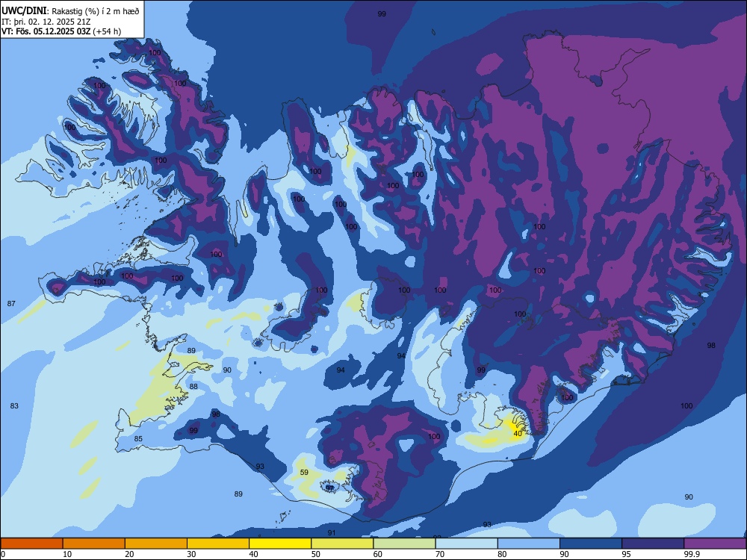Pick the 60–70 pale green legend swatch
Viewport: 747px width, 560px height.
pos(404,544)
